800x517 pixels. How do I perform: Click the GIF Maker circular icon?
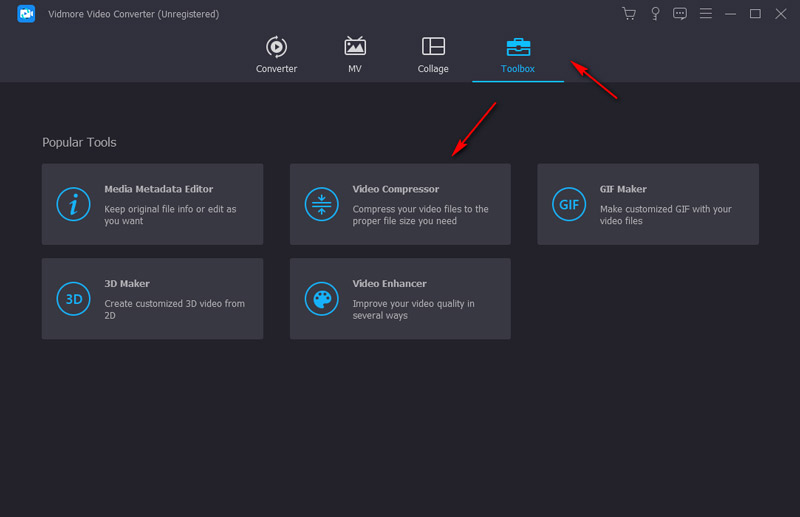tap(569, 204)
